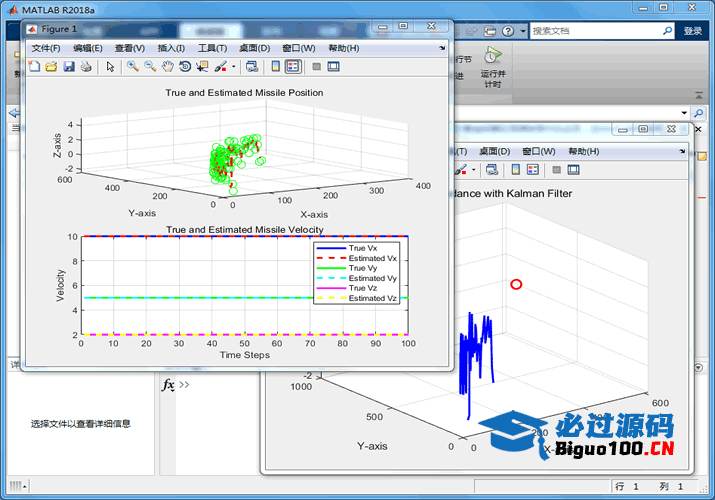Click fx function browser icon in Command Window

pos(168,385)
